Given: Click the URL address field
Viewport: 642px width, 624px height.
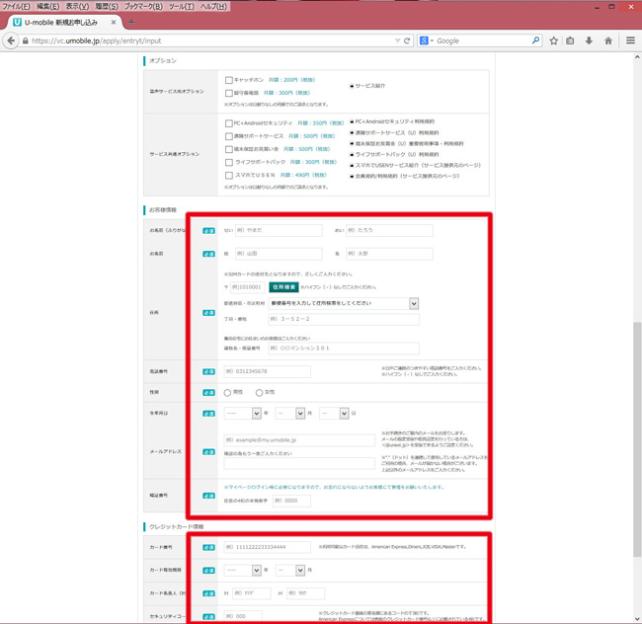Looking at the screenshot, I should click(x=211, y=41).
